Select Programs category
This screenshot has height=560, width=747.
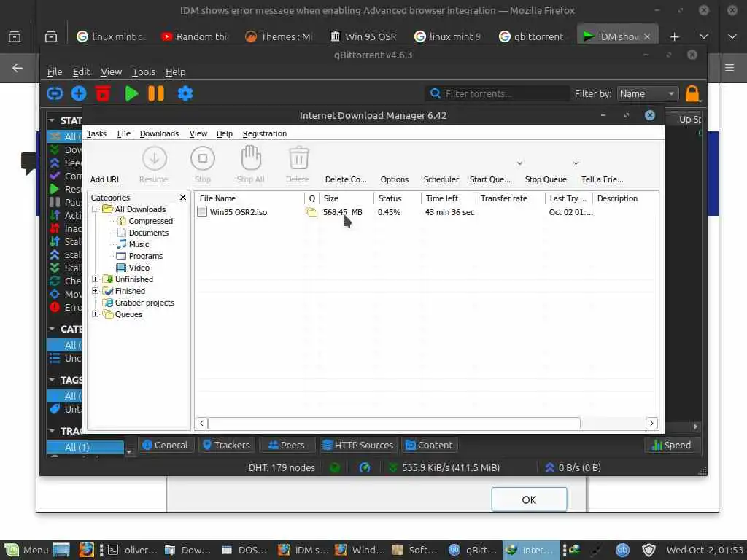pos(145,256)
